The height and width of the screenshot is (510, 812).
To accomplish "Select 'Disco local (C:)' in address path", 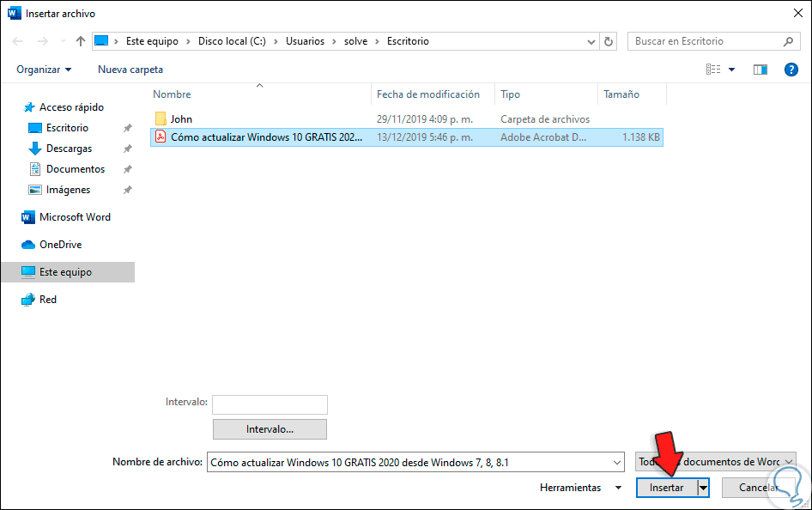I will pos(232,41).
